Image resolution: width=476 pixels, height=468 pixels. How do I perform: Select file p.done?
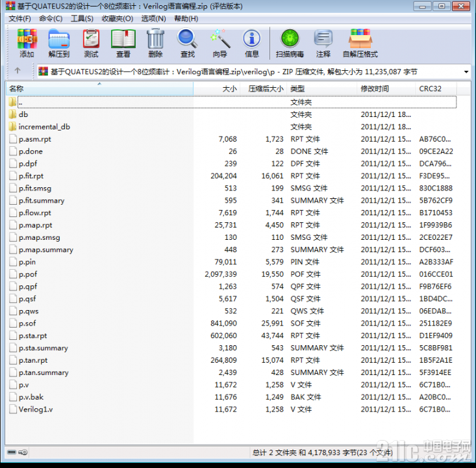click(x=31, y=151)
